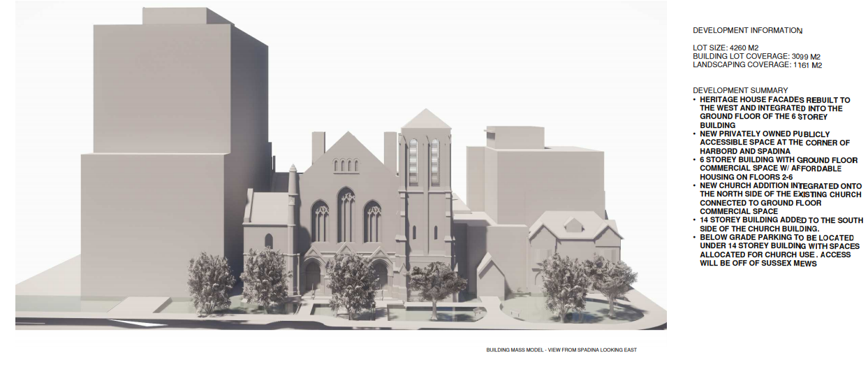Click the Building Mass Model caption text
Screen dimensions: 868x367
point(561,350)
